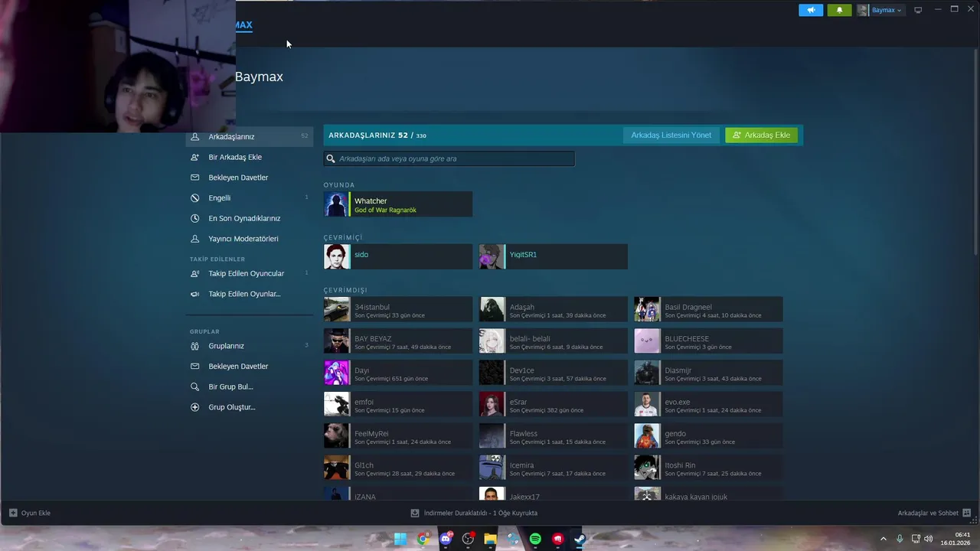This screenshot has height=551, width=980.
Task: Open File Explorer from the taskbar
Action: click(490, 539)
